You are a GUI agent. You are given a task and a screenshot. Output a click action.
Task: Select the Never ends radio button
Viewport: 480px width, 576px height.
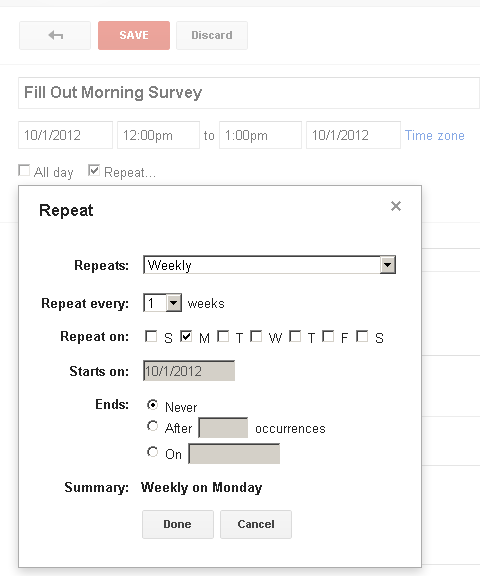click(x=152, y=405)
